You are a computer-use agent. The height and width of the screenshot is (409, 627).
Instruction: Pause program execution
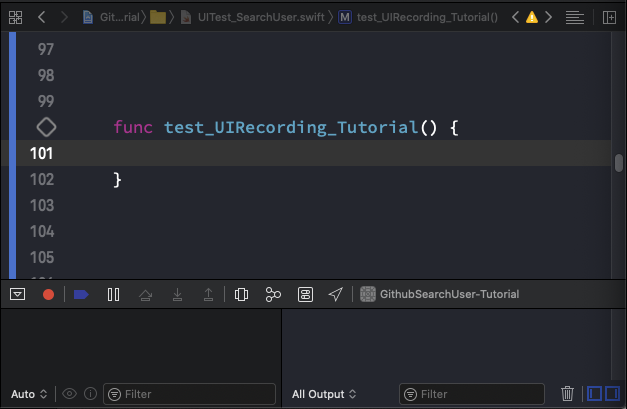(113, 294)
